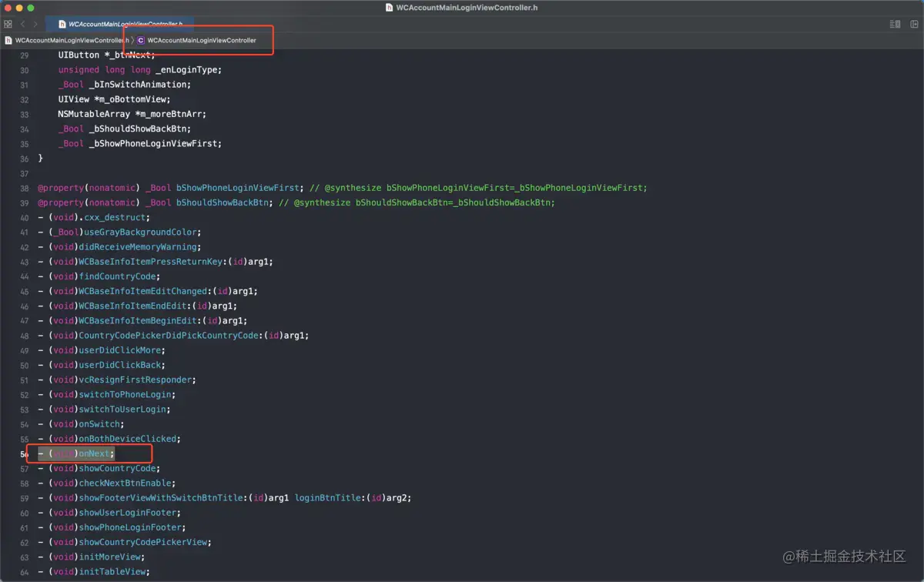Click the showCountryCodePickerView method line

pyautogui.click(x=125, y=542)
